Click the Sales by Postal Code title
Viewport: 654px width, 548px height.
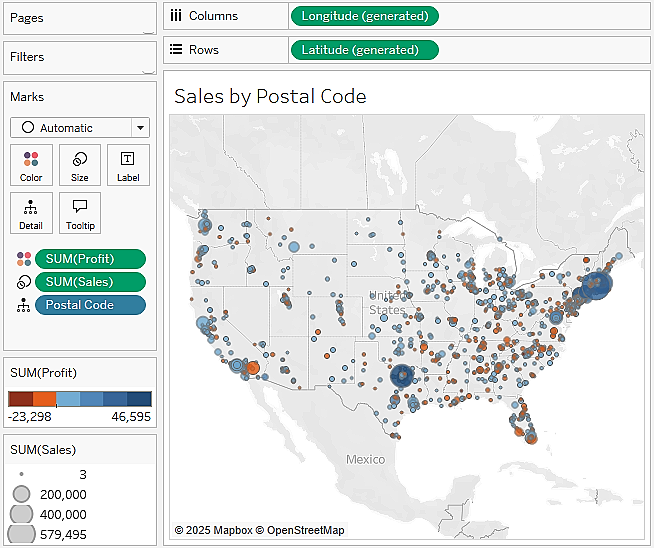coord(270,96)
